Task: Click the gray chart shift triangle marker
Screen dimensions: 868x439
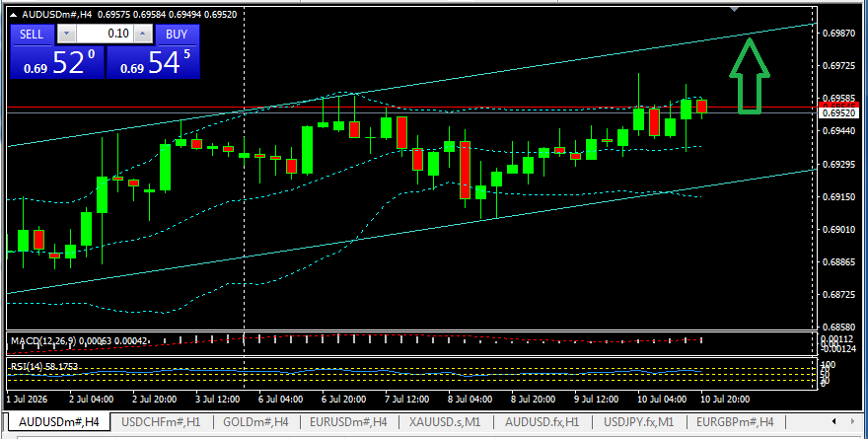Action: 734,9
